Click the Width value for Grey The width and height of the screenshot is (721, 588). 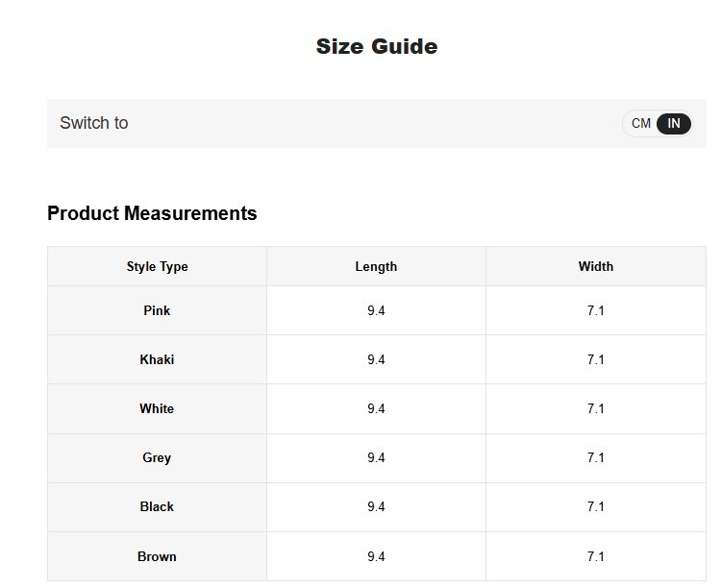point(595,457)
